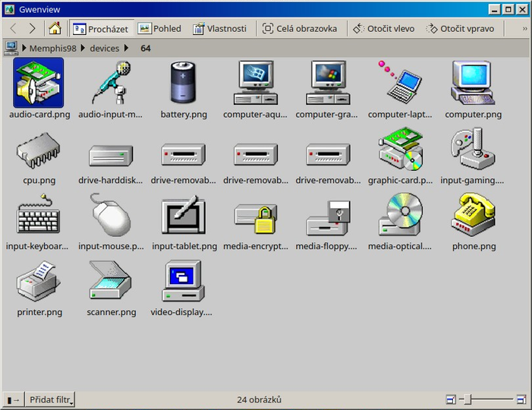Open the Přidat filtr dropdown
Screen dimensions: 532x410
pos(50,399)
